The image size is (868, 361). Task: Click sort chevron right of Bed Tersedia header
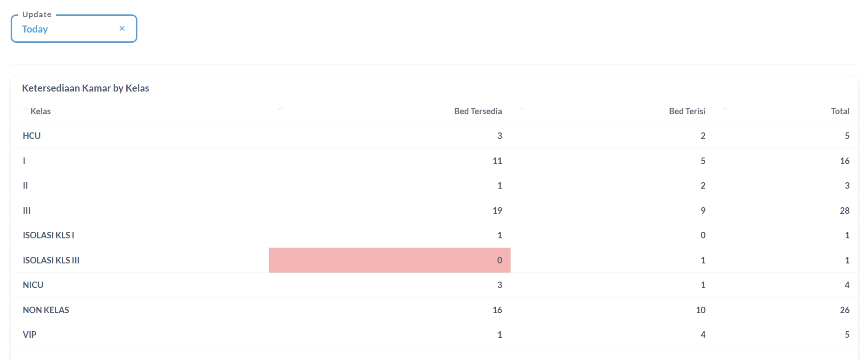522,110
